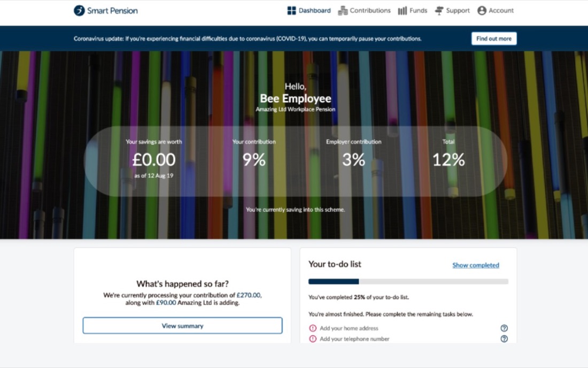This screenshot has height=368, width=588.
Task: Click the View summary button
Action: 183,326
